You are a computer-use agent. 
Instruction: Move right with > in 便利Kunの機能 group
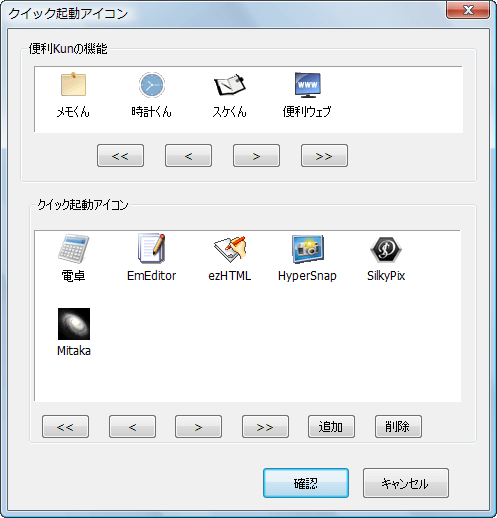pos(256,156)
